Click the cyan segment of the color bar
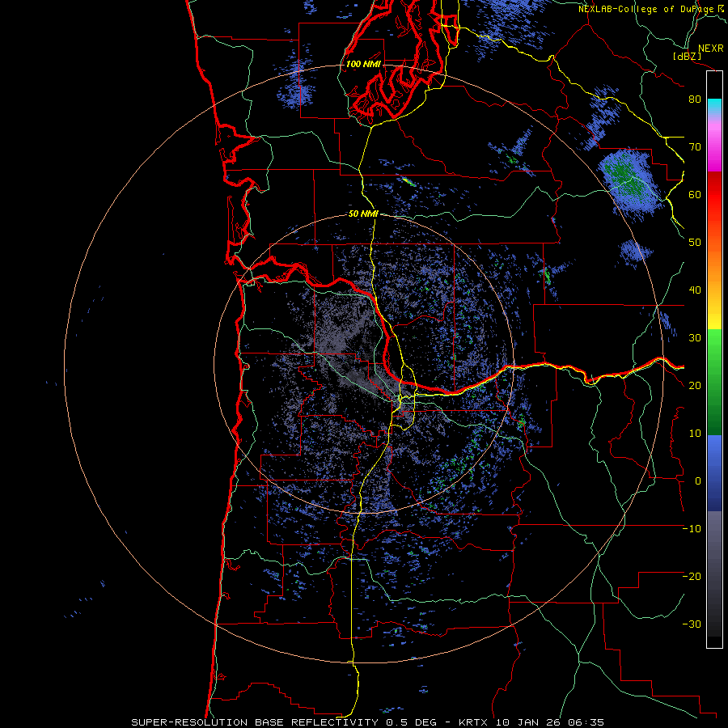The width and height of the screenshot is (728, 728). (x=714, y=106)
